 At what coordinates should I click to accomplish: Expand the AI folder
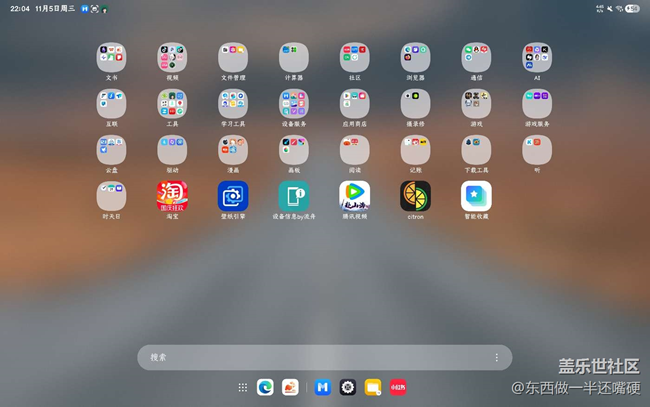[x=537, y=57]
